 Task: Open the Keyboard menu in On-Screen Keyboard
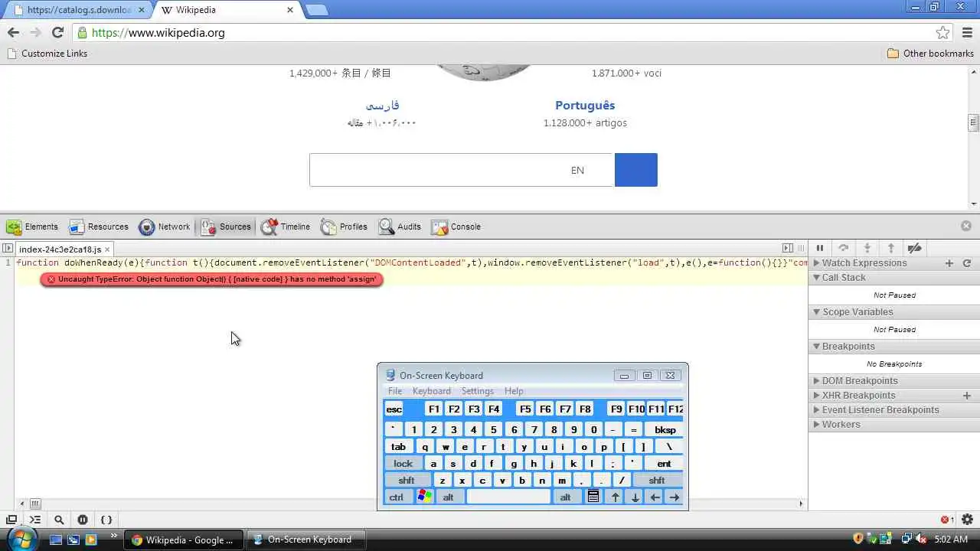pos(432,391)
